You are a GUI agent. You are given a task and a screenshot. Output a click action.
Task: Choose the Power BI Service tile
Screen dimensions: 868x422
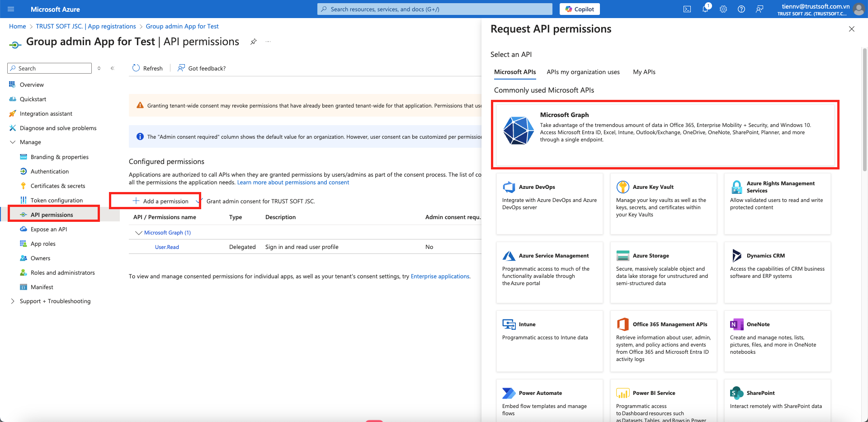pos(663,401)
